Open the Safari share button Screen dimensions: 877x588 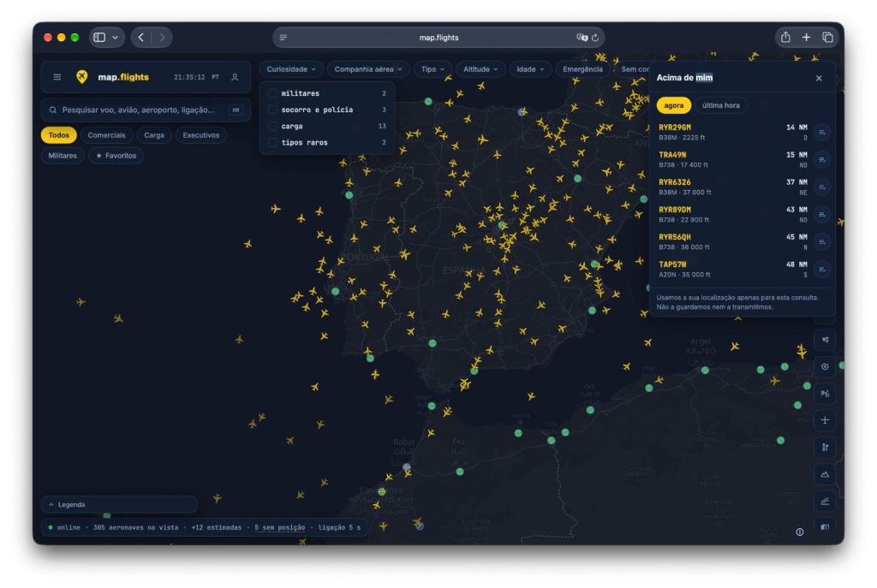point(785,37)
